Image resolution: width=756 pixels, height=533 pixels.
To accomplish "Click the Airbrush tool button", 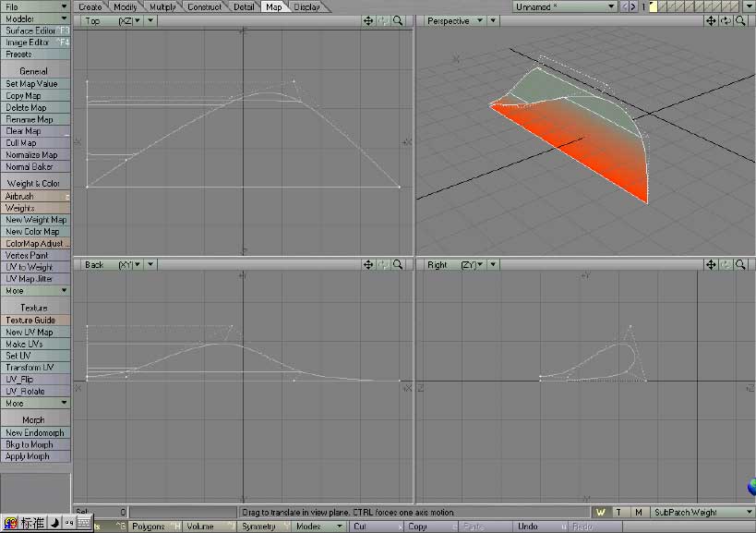I will click(33, 196).
